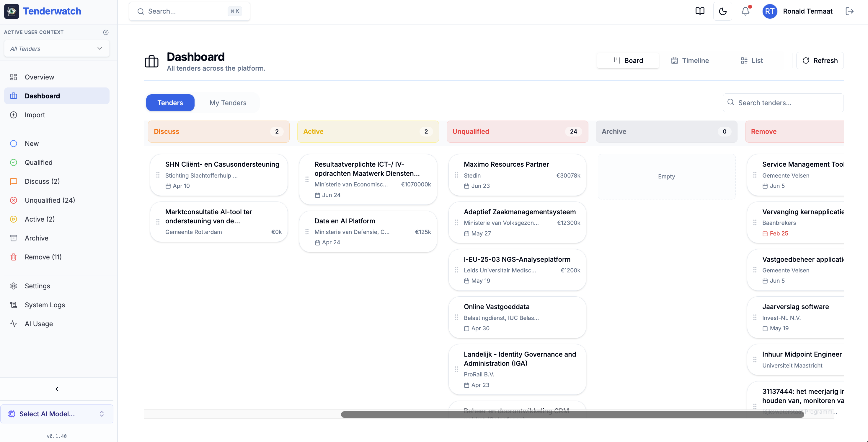Collapse the sidebar with the chevron
This screenshot has height=442, width=868.
[57, 389]
